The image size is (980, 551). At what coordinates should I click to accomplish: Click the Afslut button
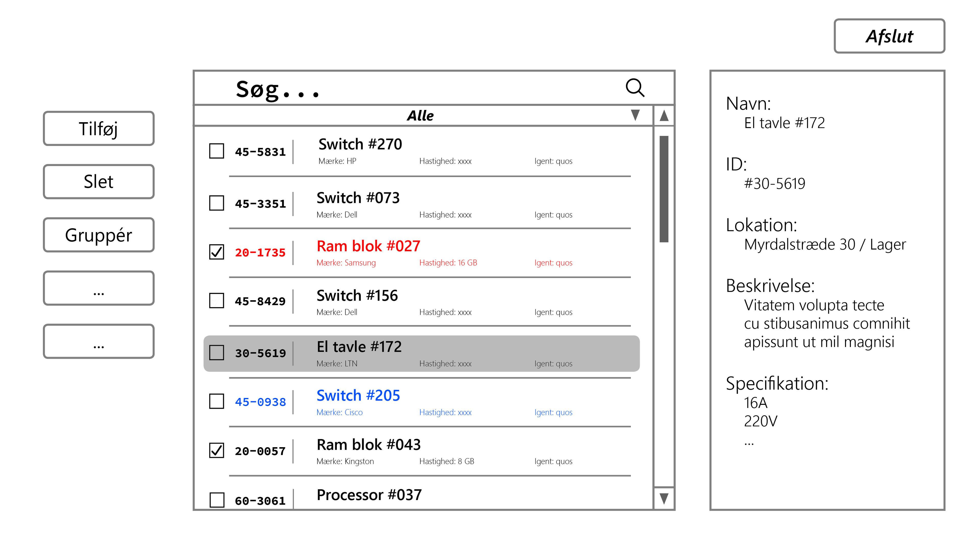coord(889,36)
